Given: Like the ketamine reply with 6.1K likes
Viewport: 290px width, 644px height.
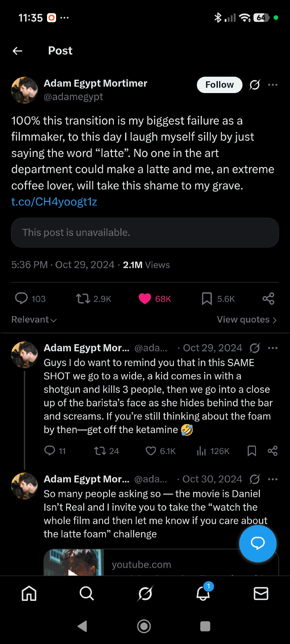Looking at the screenshot, I should (x=151, y=451).
